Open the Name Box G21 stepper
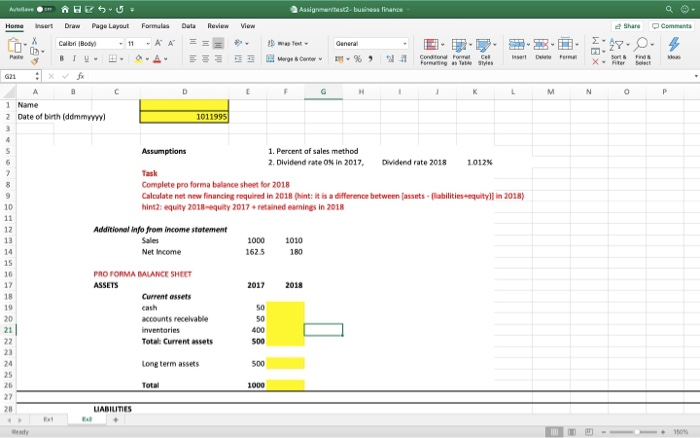Image resolution: width=700 pixels, height=438 pixels. pos(37,76)
